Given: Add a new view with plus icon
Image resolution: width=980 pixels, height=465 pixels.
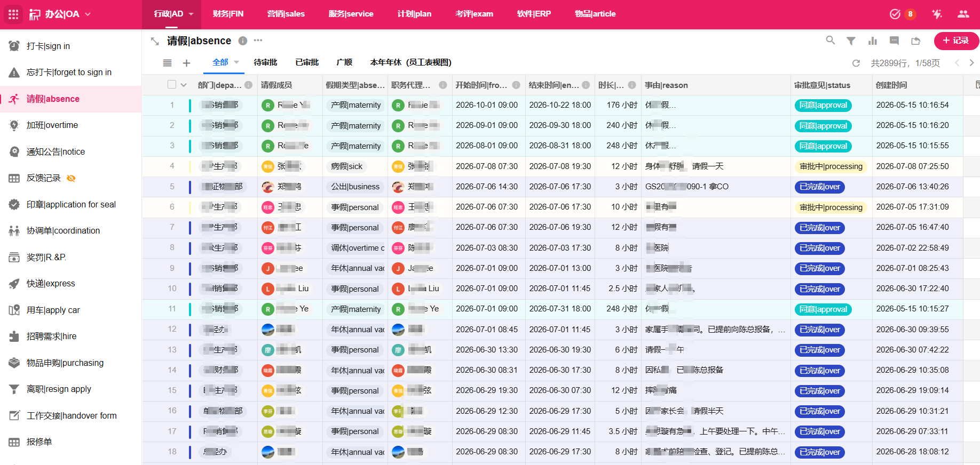Looking at the screenshot, I should [x=186, y=63].
